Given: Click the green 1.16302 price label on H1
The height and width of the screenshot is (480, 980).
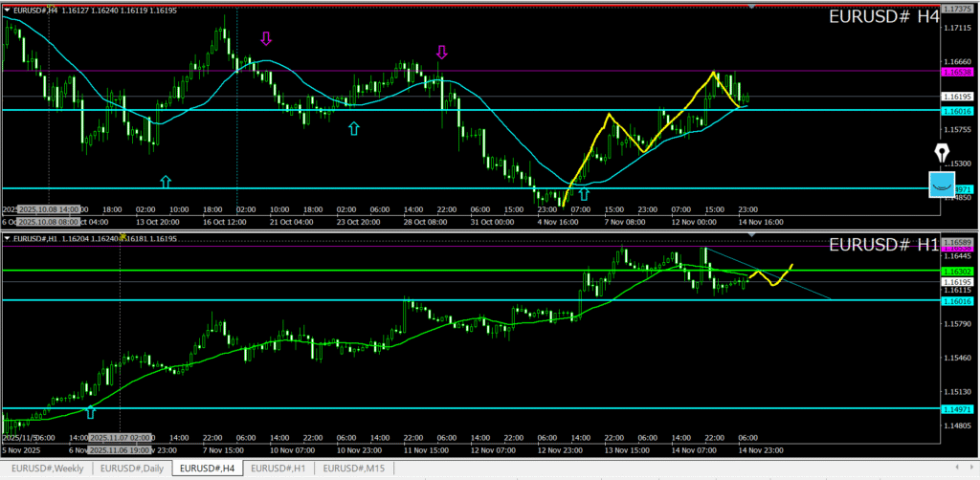Looking at the screenshot, I should click(957, 272).
